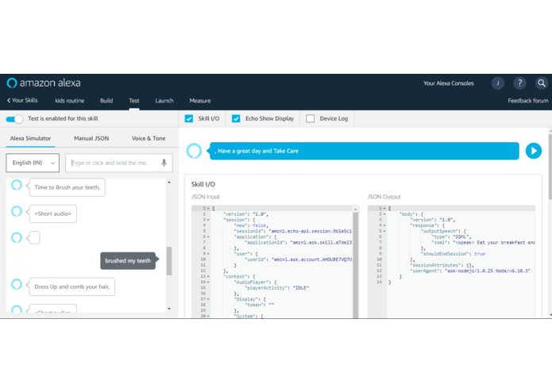Open the English (IN) language dropdown
The height and width of the screenshot is (392, 552).
pyautogui.click(x=33, y=163)
